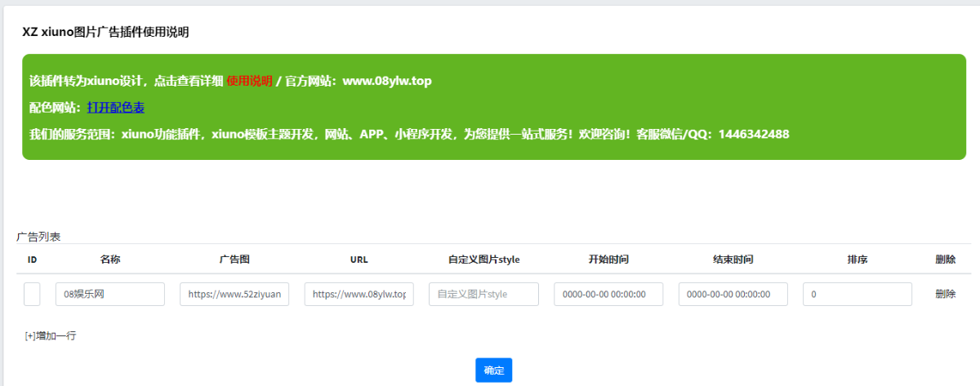
Task: Click the XZ xiuno图片广告插件使用说明 heading
Action: click(x=106, y=33)
